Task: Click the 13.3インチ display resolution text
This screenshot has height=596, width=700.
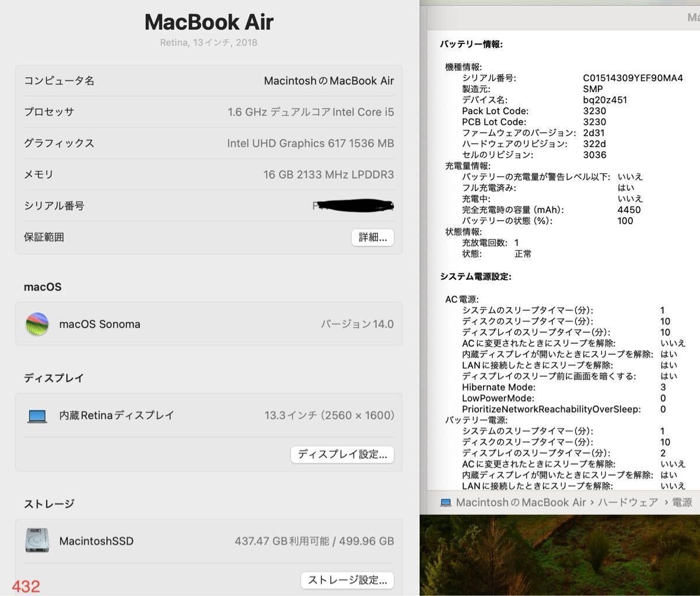Action: (329, 416)
